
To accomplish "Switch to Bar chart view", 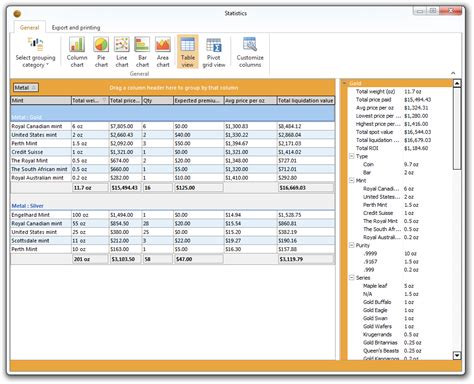I will (x=142, y=52).
